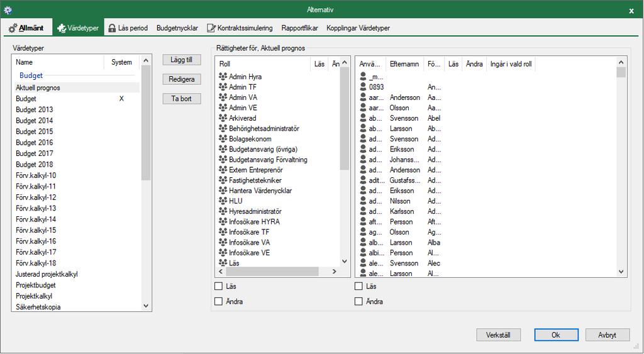Click the user icon for Alec Svensson
Viewport: 644px width, 354px height.
[363, 263]
